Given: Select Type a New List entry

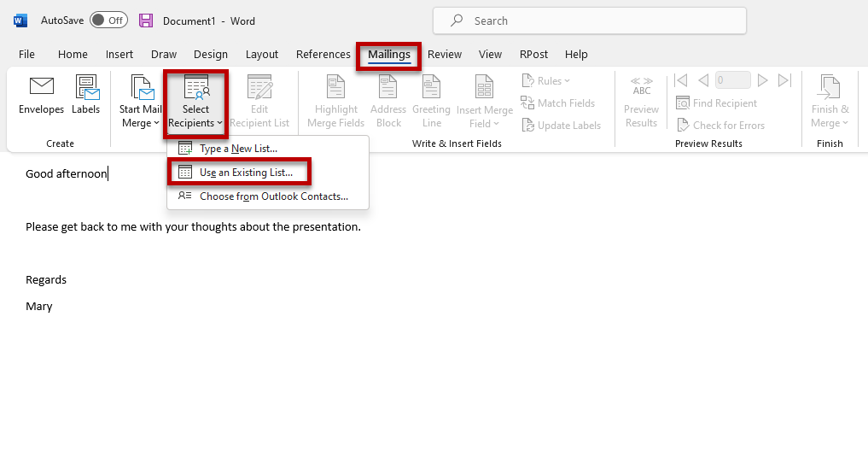Looking at the screenshot, I should 238,149.
